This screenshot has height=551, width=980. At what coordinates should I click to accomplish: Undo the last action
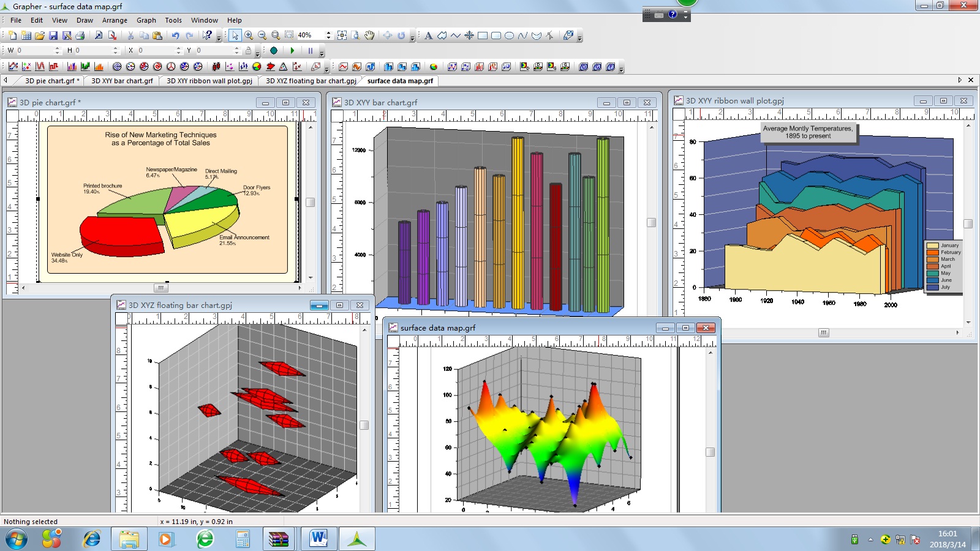click(176, 36)
